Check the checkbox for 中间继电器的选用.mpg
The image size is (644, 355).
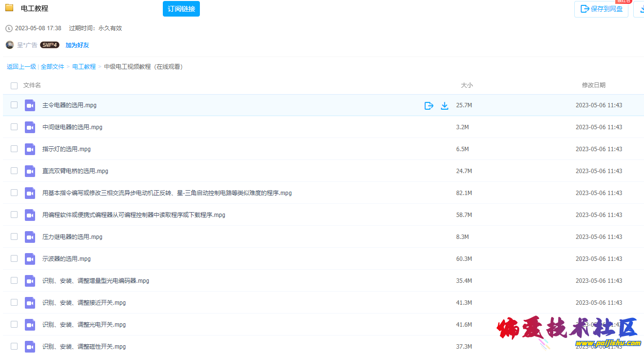click(14, 127)
